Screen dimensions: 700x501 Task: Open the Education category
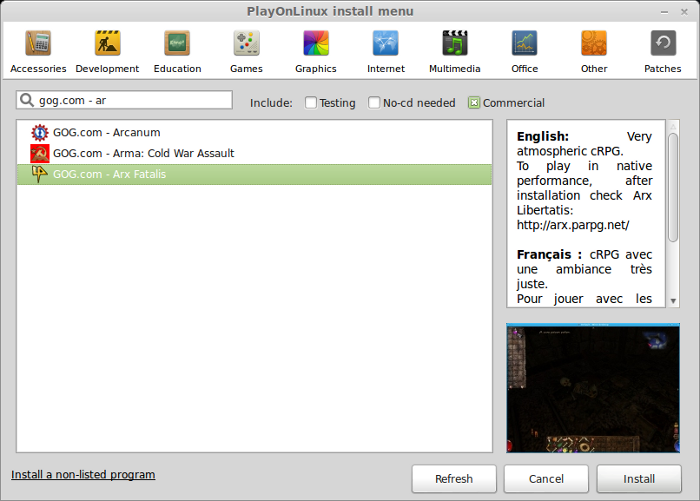tap(177, 51)
